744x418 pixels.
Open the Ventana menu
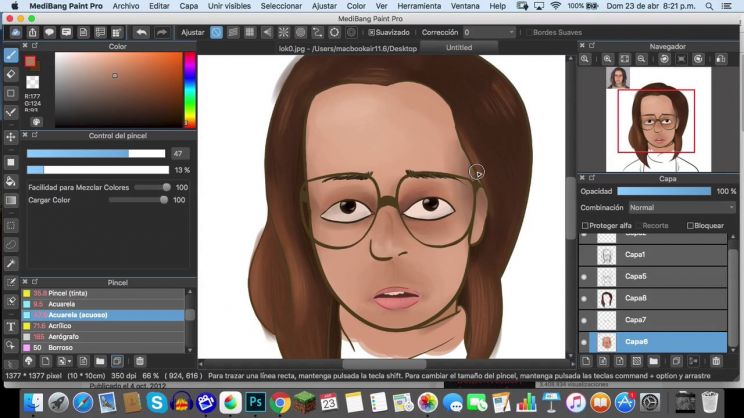pos(465,6)
